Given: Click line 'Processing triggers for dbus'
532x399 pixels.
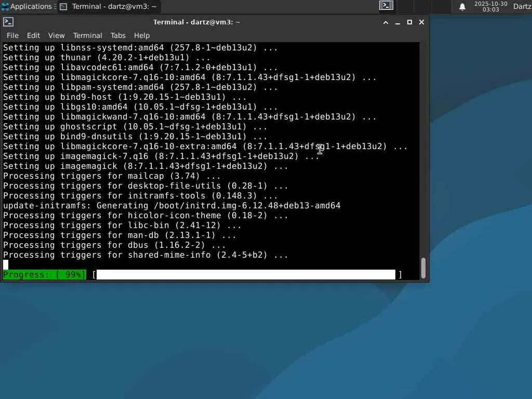Looking at the screenshot, I should [x=114, y=245].
